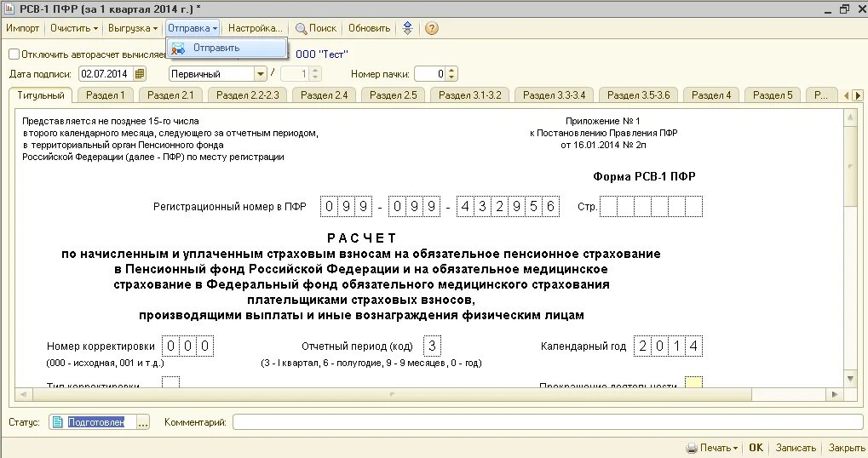Image resolution: width=868 pixels, height=458 pixels.
Task: Click the disabled spinner after the slash
Action: click(315, 73)
